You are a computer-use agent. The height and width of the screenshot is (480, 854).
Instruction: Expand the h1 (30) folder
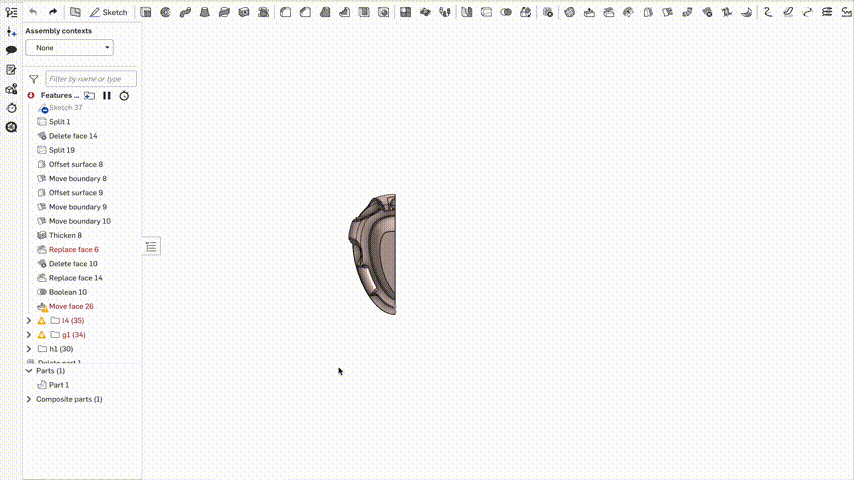click(x=29, y=349)
